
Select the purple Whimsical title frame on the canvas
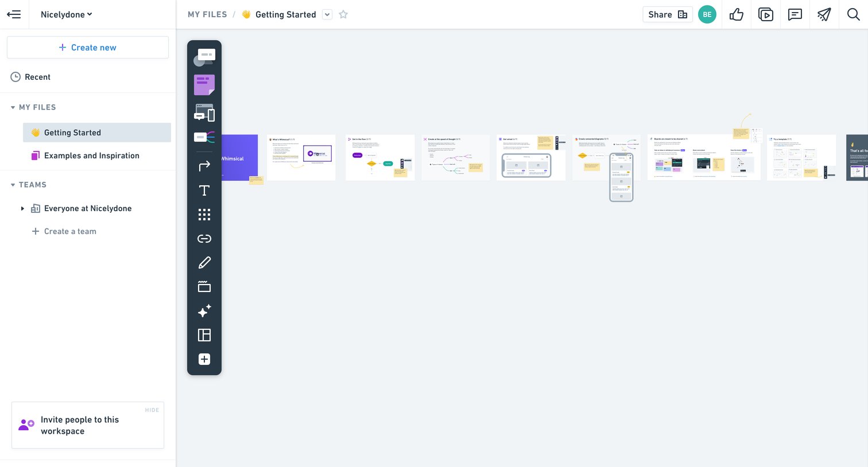click(239, 158)
